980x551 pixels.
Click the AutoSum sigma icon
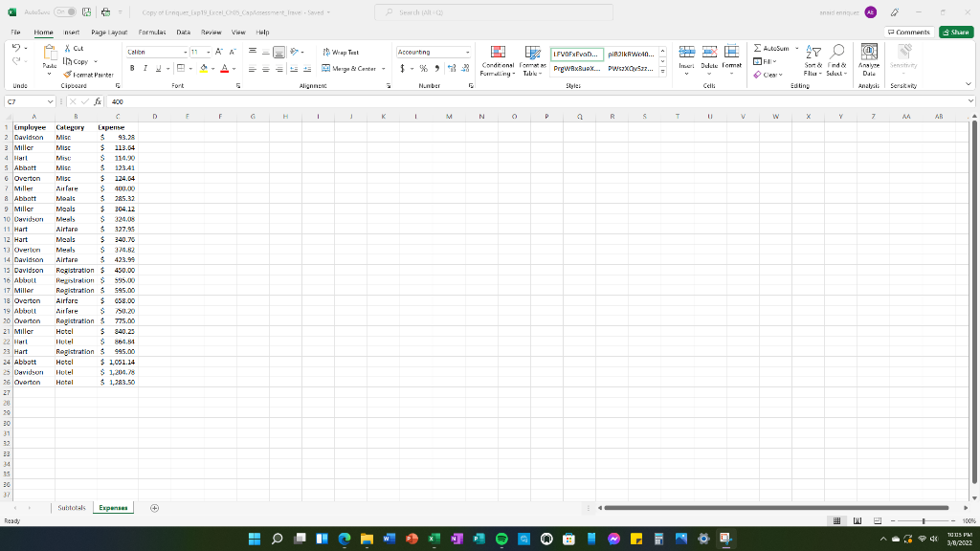tap(757, 48)
